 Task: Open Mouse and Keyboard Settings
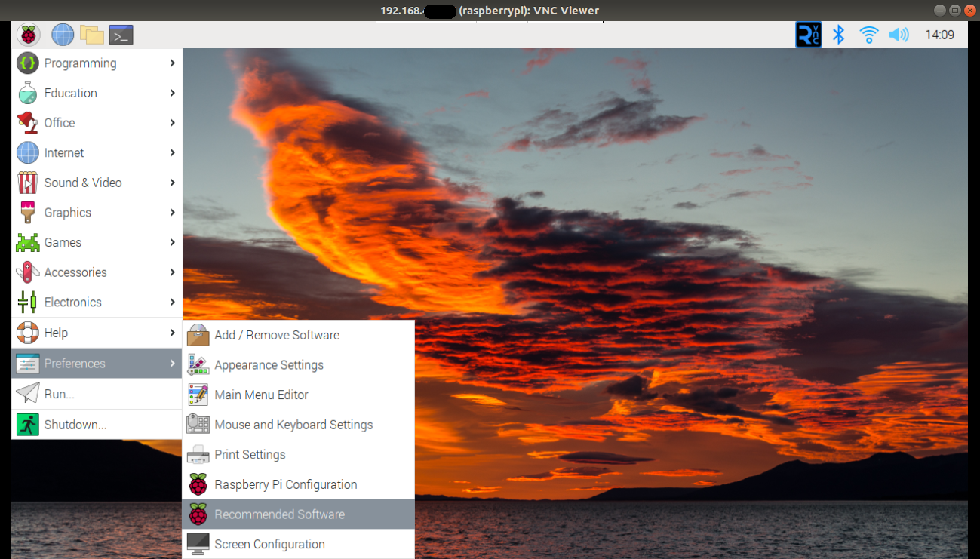[x=298, y=425]
